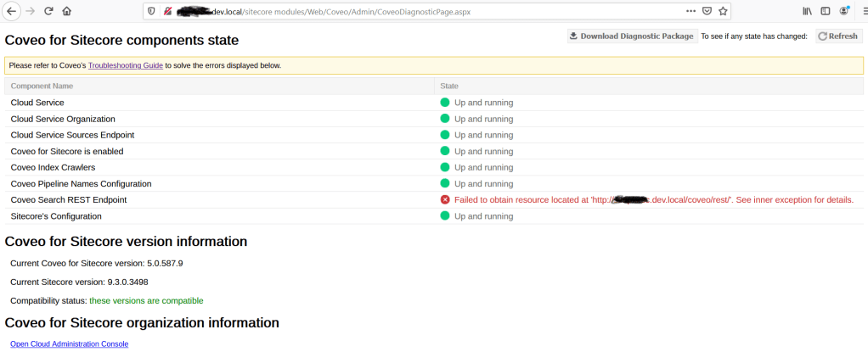Open the browser home page
Image resolution: width=868 pixels, height=352 pixels.
click(66, 11)
